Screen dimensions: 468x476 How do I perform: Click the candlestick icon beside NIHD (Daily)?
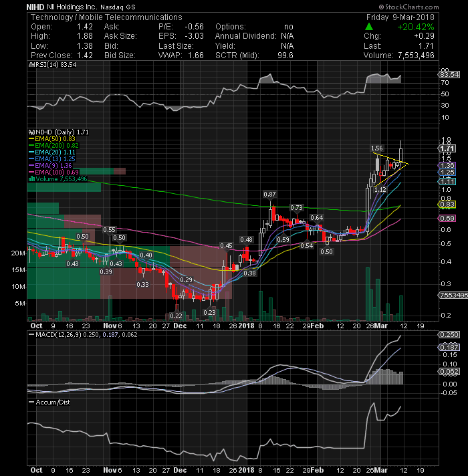[x=31, y=132]
